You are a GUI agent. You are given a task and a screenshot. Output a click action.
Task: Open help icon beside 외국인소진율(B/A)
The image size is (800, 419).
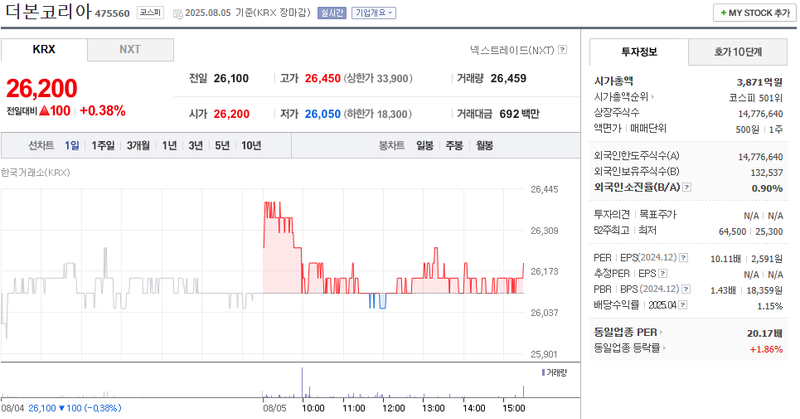coord(687,187)
